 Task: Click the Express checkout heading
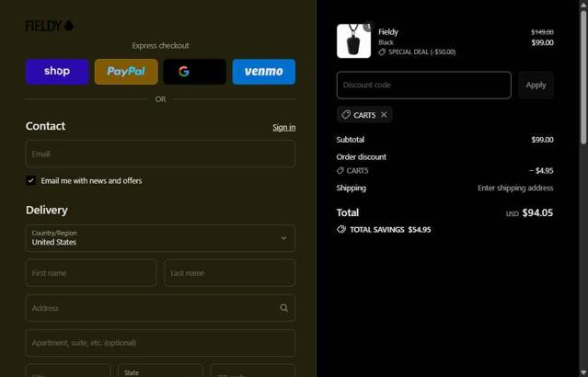(x=160, y=46)
